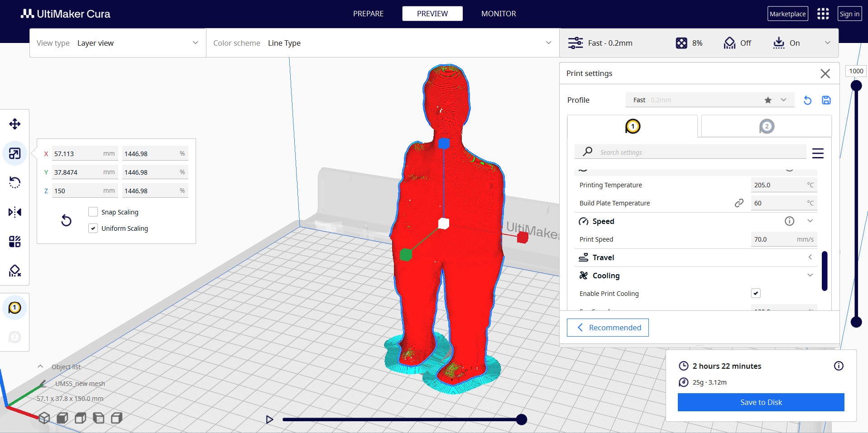Viewport: 868px width, 433px height.
Task: Select the Move tool
Action: (15, 124)
